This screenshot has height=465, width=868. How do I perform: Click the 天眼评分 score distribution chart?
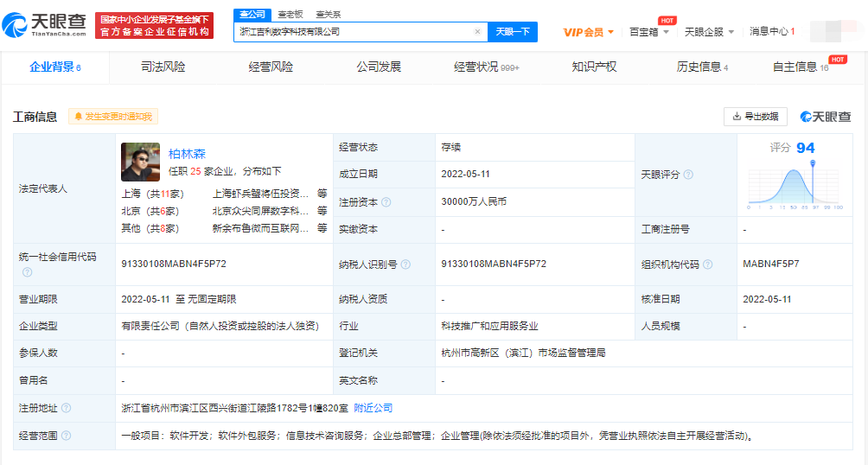tap(795, 187)
